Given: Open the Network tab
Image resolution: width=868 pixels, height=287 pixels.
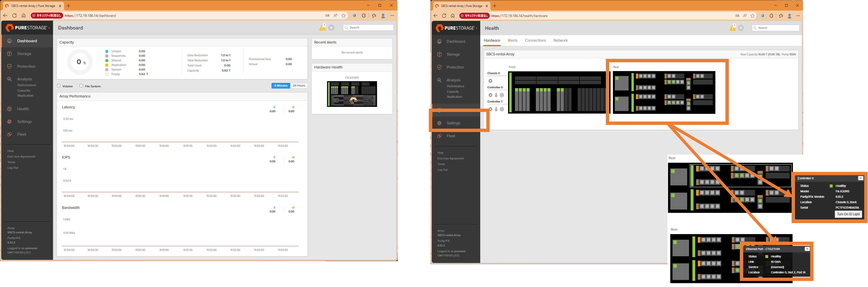Looking at the screenshot, I should point(560,41).
